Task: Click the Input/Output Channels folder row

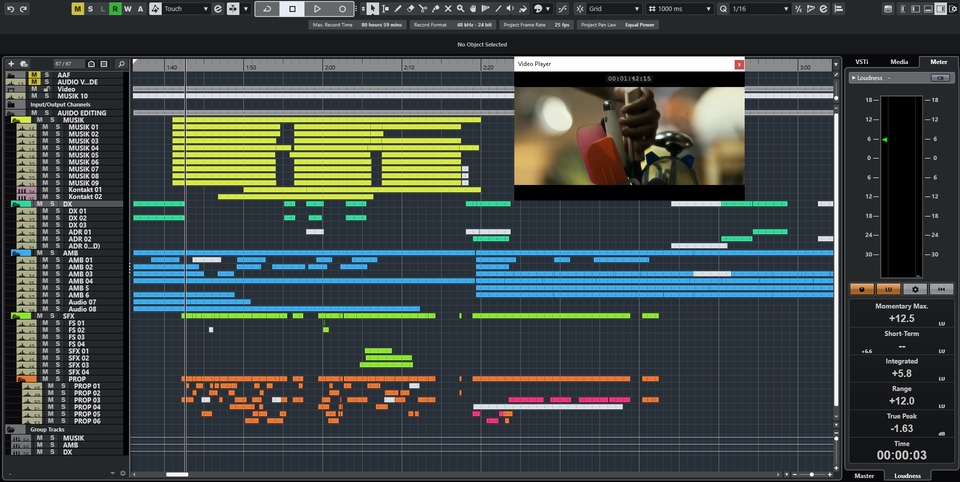Action: click(64, 105)
